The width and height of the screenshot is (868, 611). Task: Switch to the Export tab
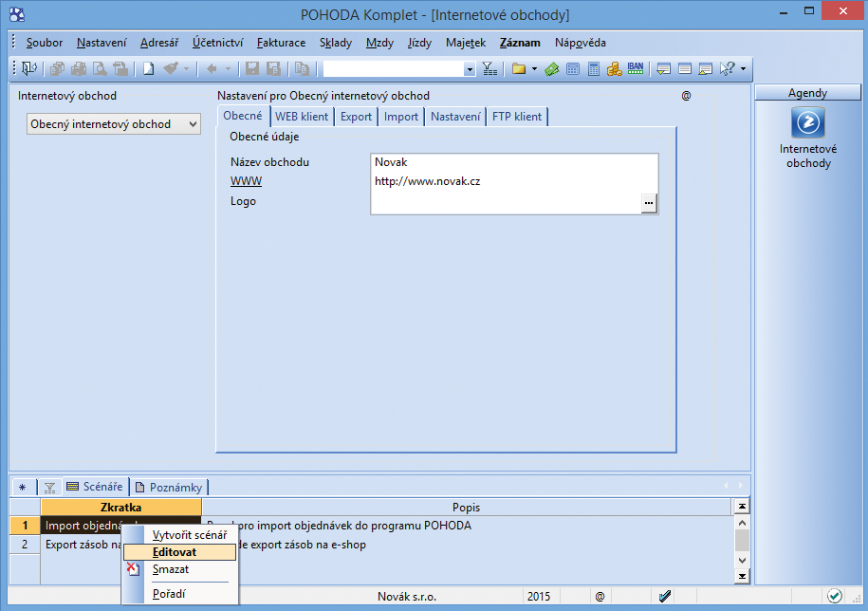click(356, 116)
